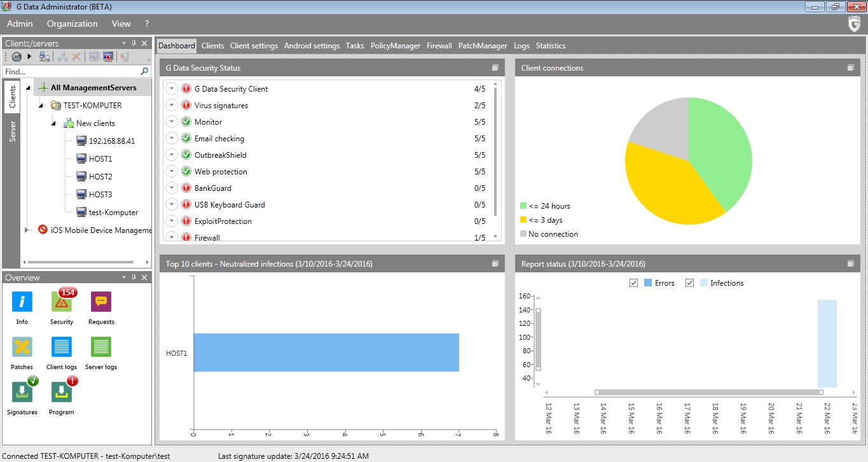This screenshot has width=868, height=462.
Task: Open Security icon with 154 badge
Action: tap(62, 302)
